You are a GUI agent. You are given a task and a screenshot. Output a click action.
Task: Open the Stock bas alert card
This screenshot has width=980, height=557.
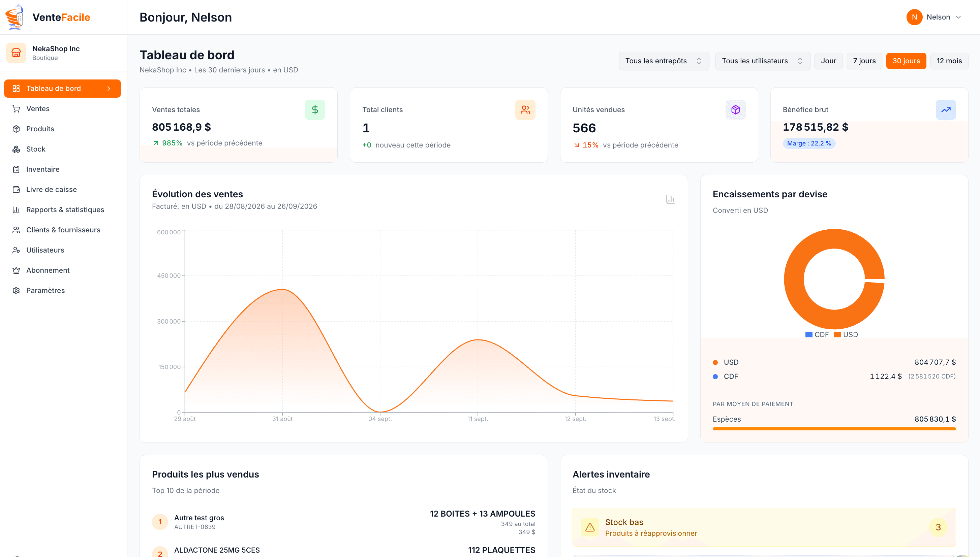pyautogui.click(x=764, y=528)
